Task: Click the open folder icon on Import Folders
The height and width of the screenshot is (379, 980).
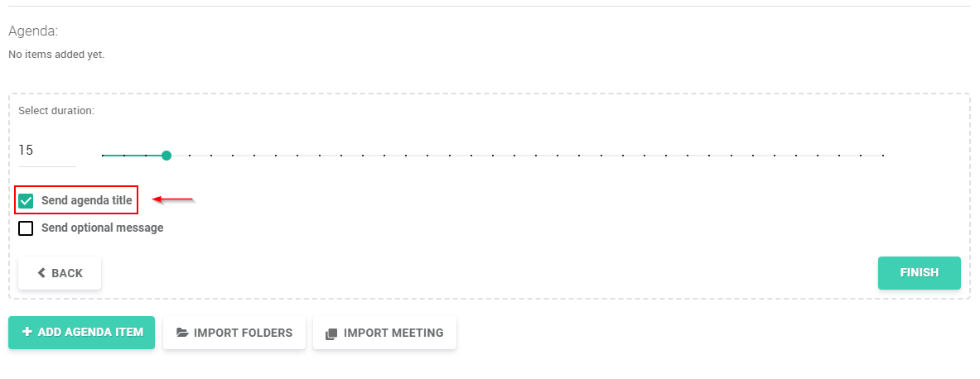Action: [x=182, y=333]
